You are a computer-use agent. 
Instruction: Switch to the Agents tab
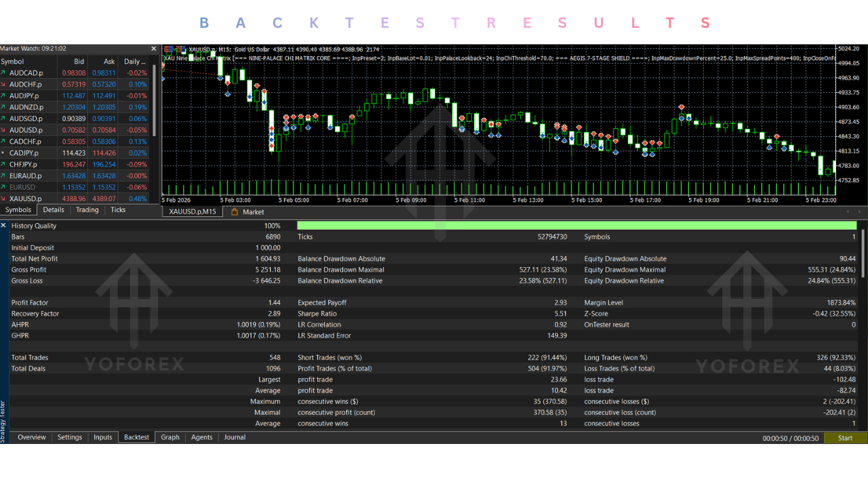click(201, 438)
